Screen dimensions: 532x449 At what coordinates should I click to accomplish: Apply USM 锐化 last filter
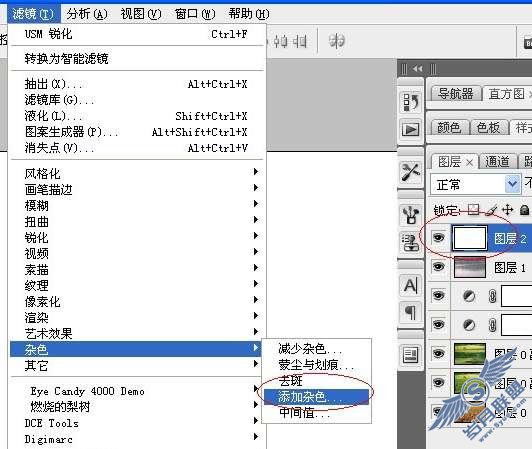[x=136, y=34]
